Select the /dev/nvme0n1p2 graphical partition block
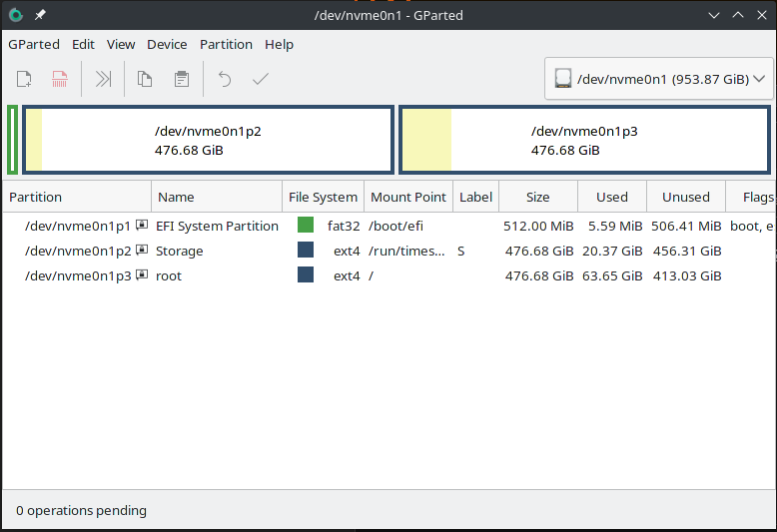 coord(208,140)
